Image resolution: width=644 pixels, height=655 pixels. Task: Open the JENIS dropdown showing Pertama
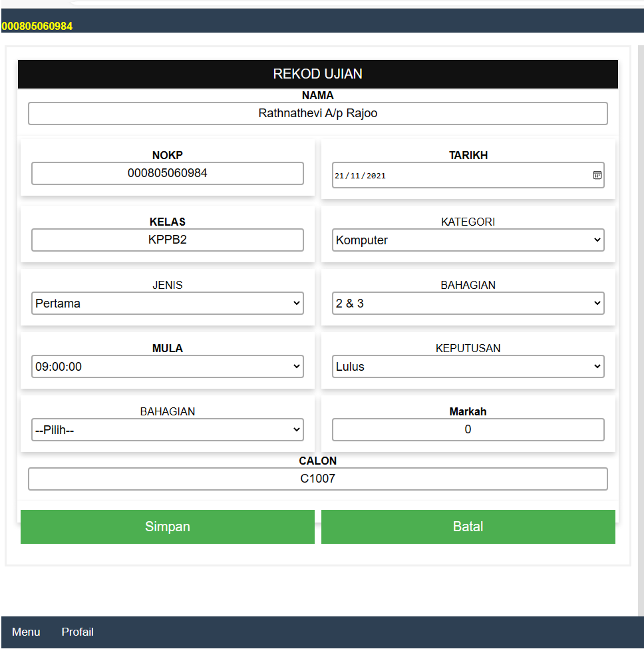pyautogui.click(x=167, y=304)
